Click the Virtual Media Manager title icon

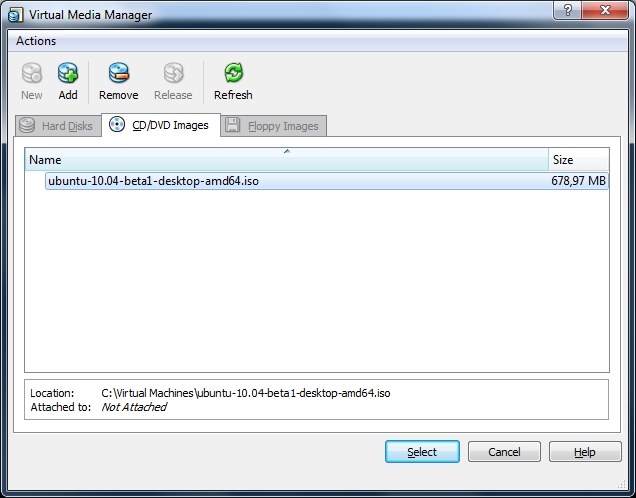pyautogui.click(x=16, y=15)
